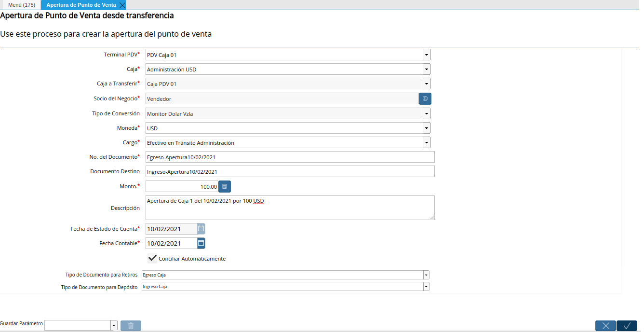Expand the Moneda dropdown showing USD

point(427,128)
